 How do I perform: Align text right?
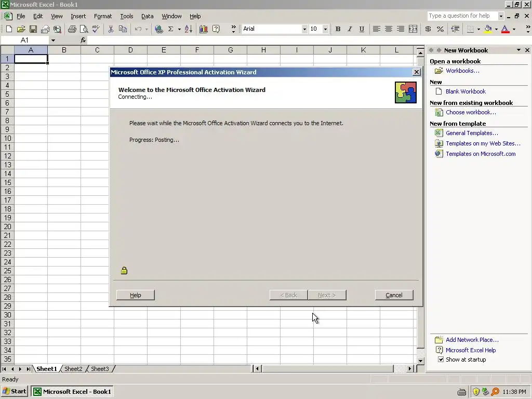401,29
